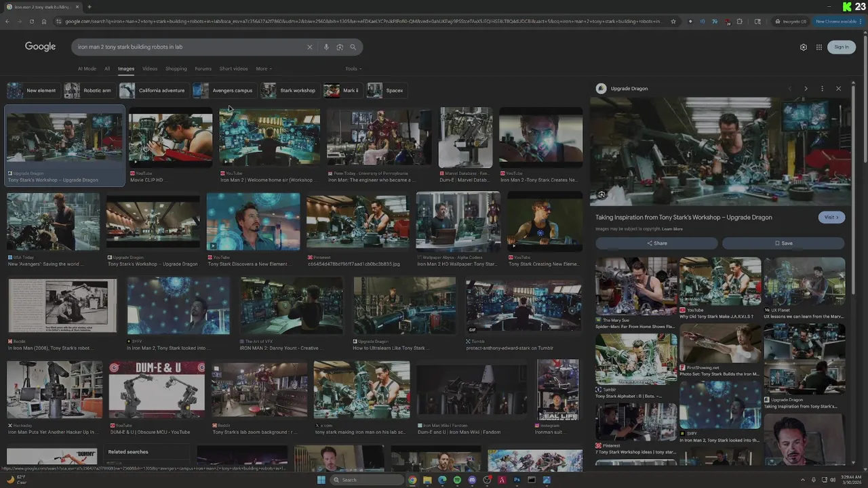Search inside preview image with Lens icon

click(x=601, y=195)
